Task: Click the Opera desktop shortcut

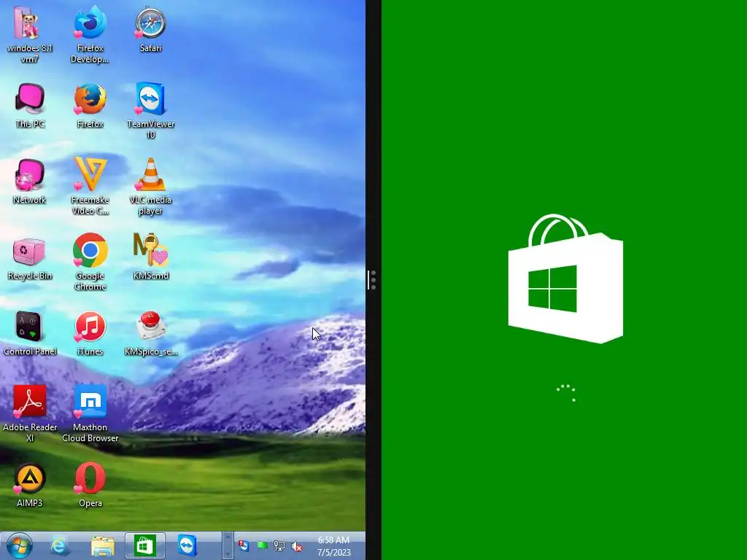Action: [x=90, y=484]
